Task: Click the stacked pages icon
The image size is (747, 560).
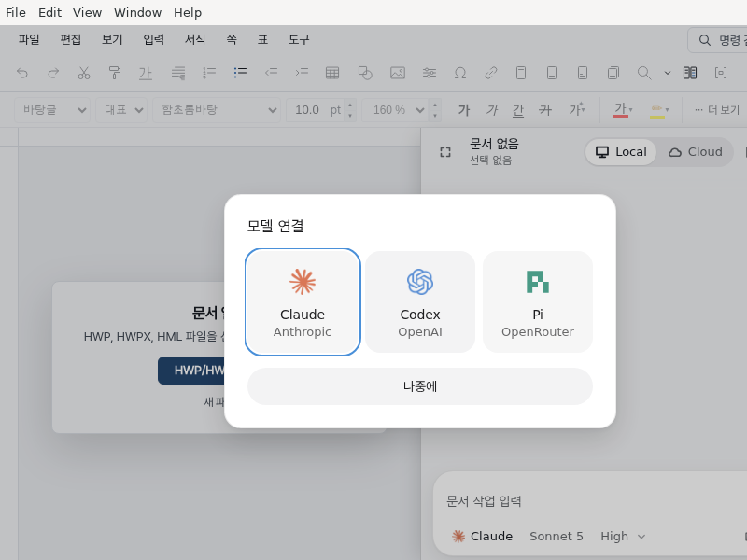Action: pyautogui.click(x=613, y=73)
